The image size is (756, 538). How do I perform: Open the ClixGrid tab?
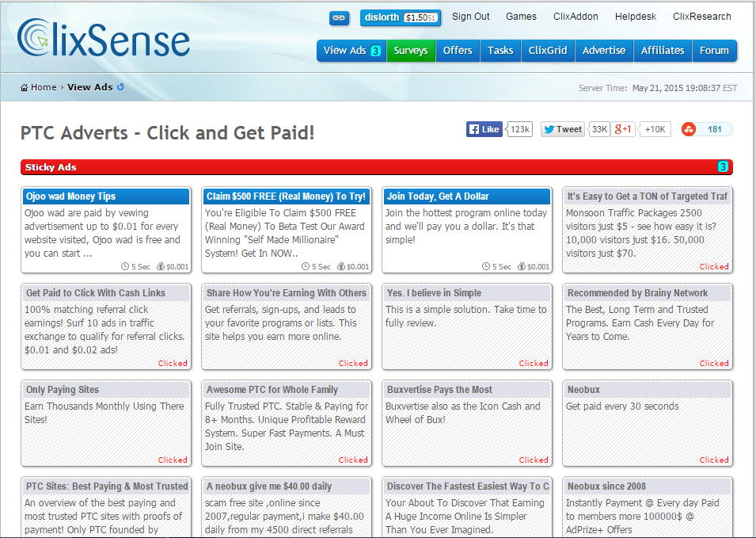pyautogui.click(x=548, y=50)
